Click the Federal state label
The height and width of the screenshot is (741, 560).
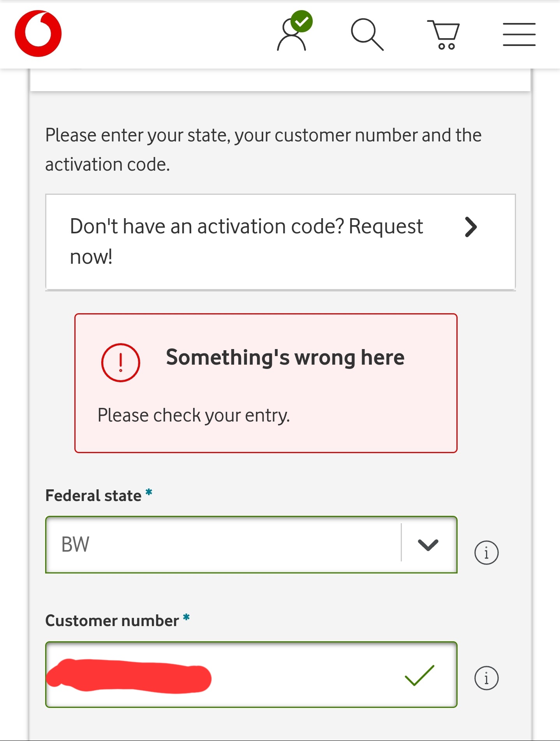(93, 496)
